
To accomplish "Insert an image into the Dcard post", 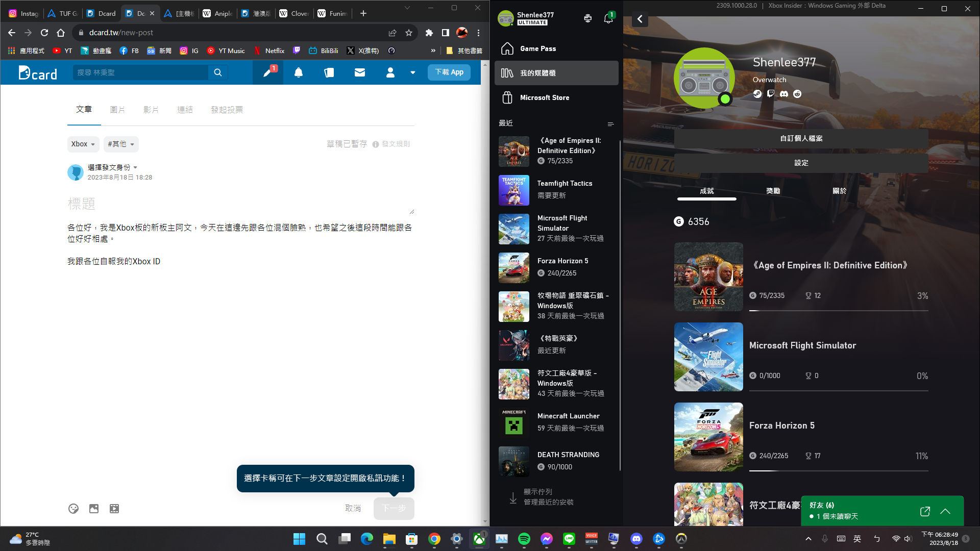I will 94,509.
